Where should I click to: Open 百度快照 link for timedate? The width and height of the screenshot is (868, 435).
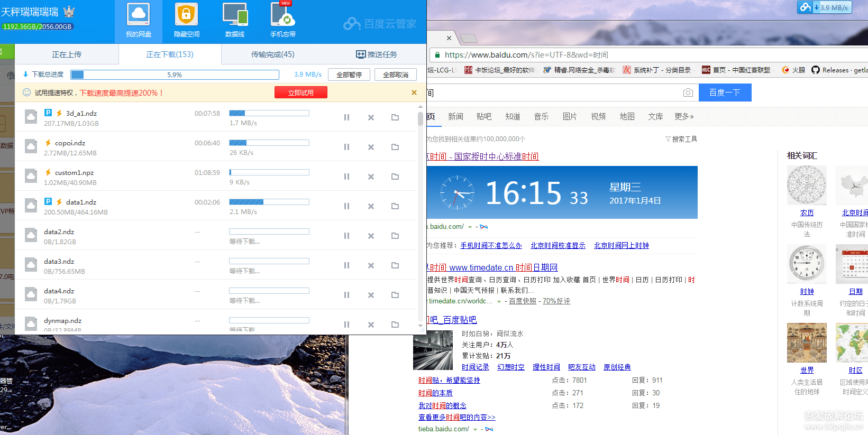point(523,301)
